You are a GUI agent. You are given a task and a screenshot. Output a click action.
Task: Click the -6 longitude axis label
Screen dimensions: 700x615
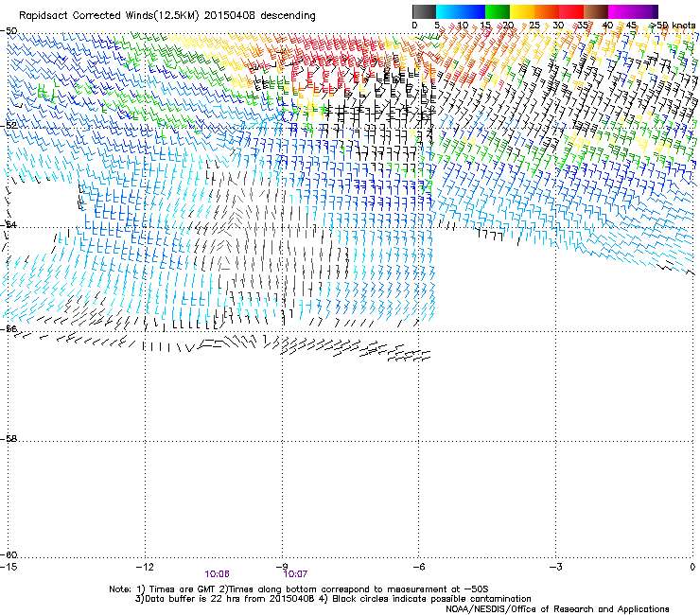418,567
